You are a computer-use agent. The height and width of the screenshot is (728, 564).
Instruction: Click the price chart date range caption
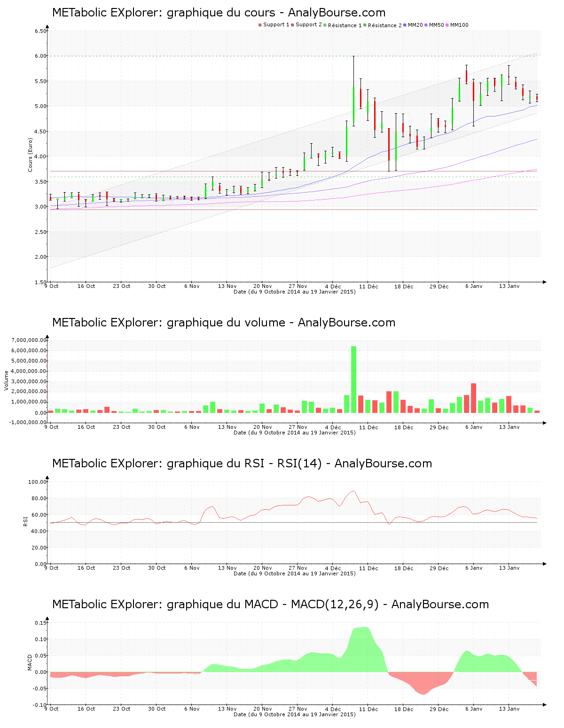click(x=295, y=292)
